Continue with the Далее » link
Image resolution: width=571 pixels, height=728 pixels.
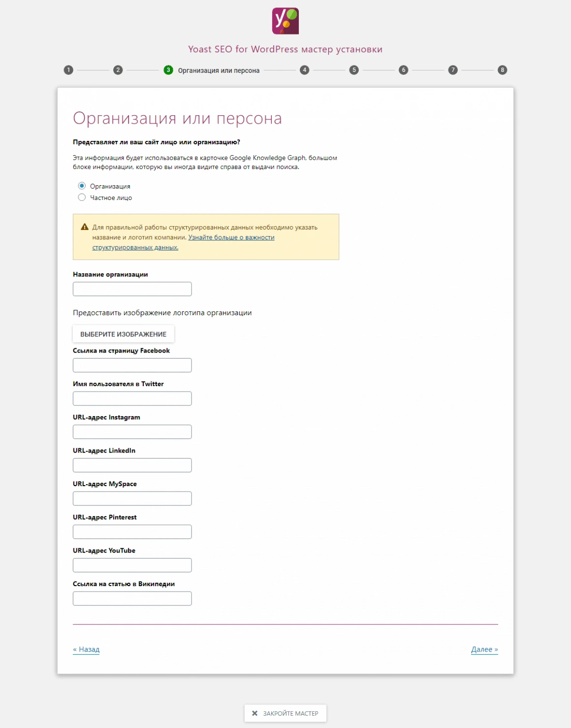point(484,649)
